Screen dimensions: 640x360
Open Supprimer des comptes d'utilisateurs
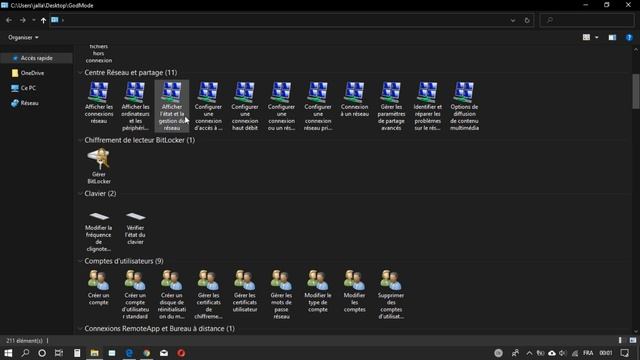(391, 294)
